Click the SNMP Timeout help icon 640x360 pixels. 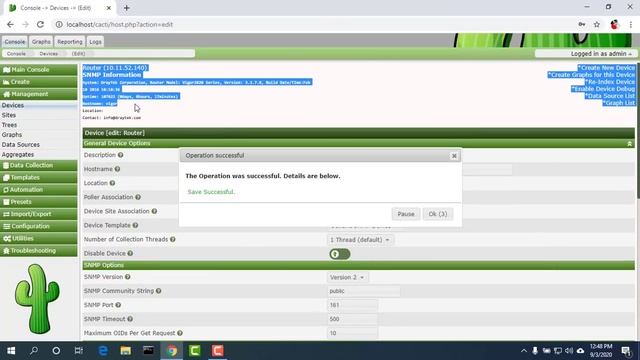(130, 319)
